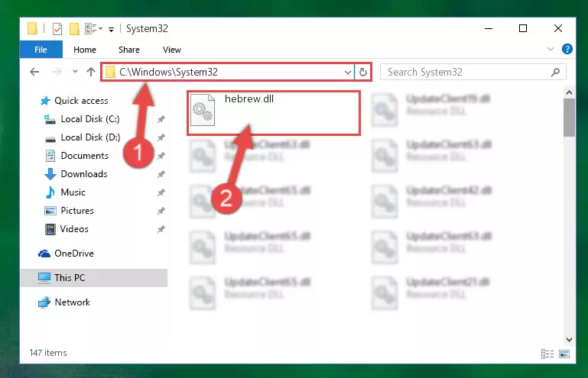Click the pin icon next to Downloads
Image resolution: width=588 pixels, height=378 pixels.
(161, 174)
